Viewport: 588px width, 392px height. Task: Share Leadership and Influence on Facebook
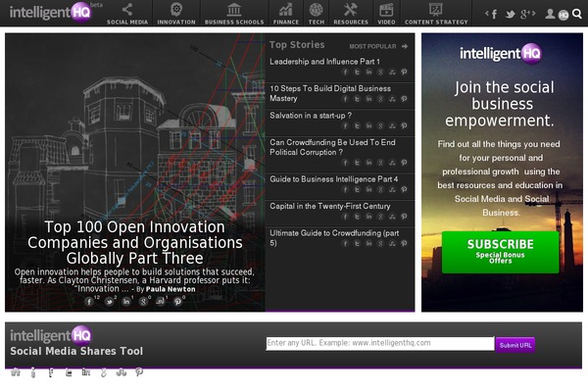point(345,72)
